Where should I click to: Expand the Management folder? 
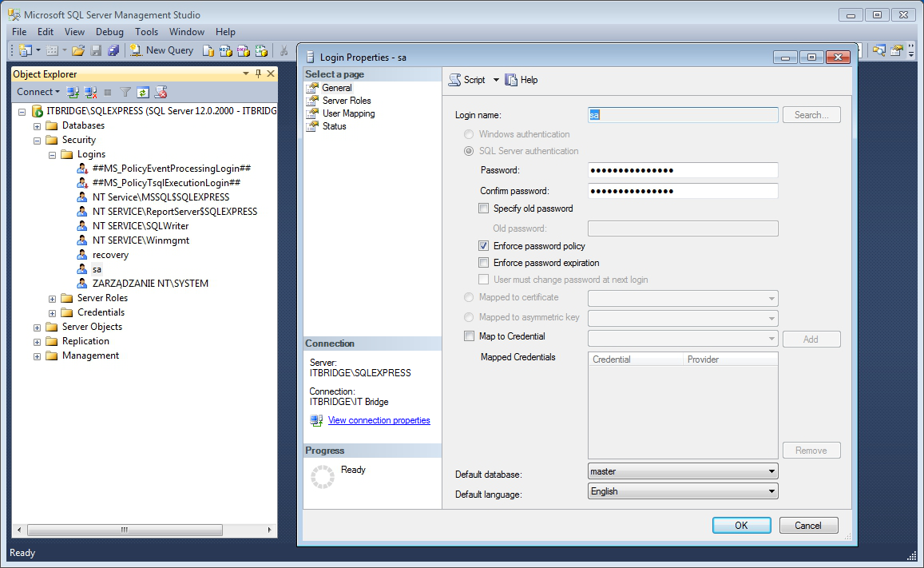[x=37, y=356]
